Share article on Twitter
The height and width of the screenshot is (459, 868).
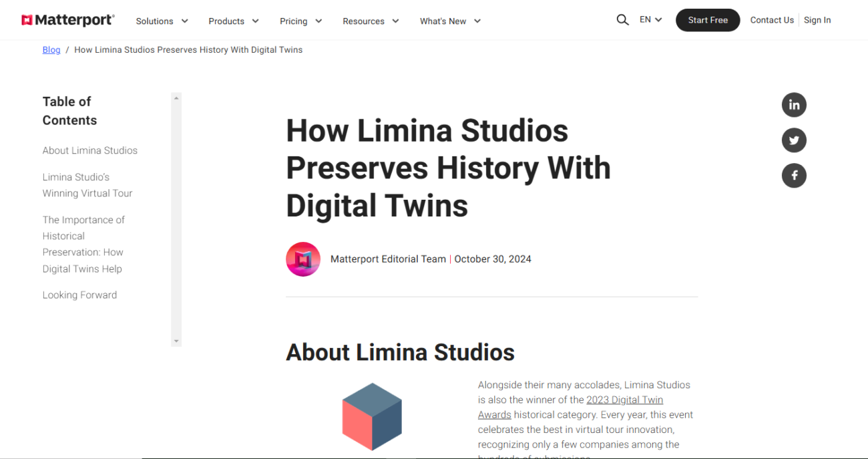coord(794,140)
